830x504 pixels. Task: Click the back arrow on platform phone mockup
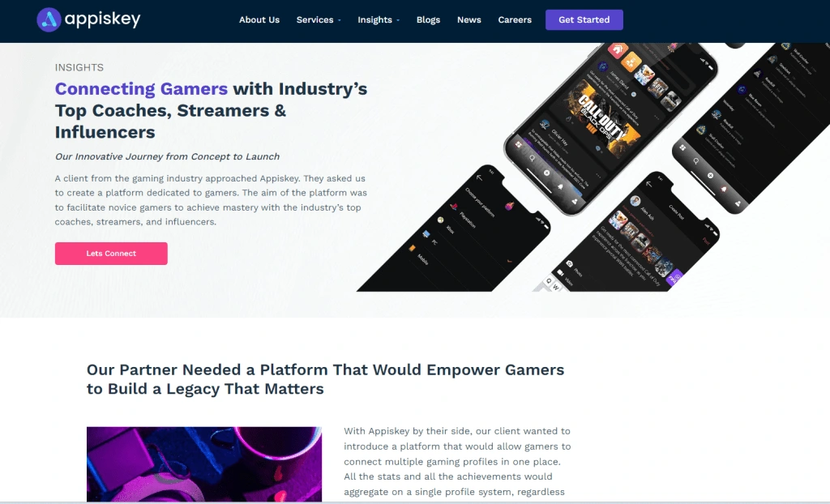[x=480, y=178]
